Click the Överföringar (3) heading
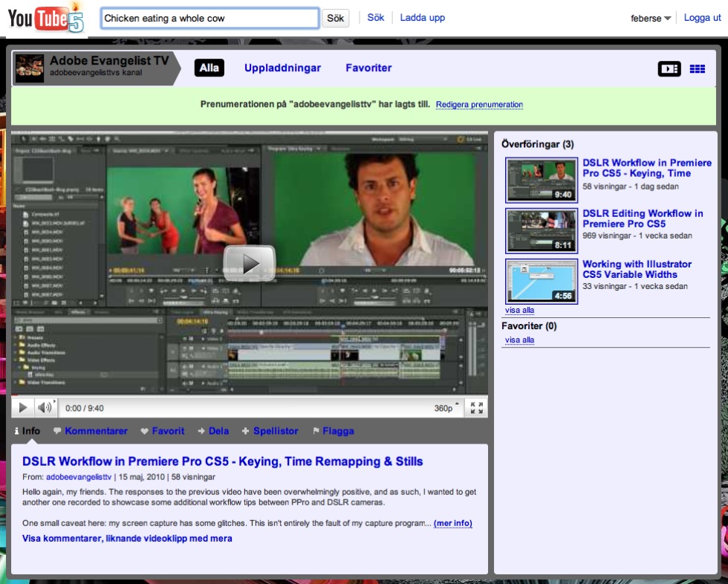Screen dimensions: 728x584 click(538, 144)
